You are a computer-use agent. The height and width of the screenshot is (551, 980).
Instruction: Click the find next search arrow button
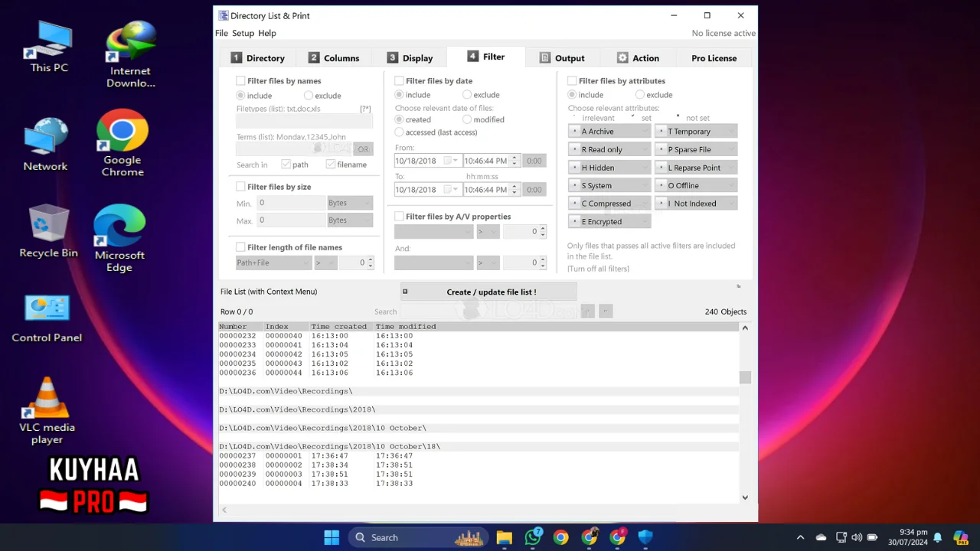[x=606, y=311]
